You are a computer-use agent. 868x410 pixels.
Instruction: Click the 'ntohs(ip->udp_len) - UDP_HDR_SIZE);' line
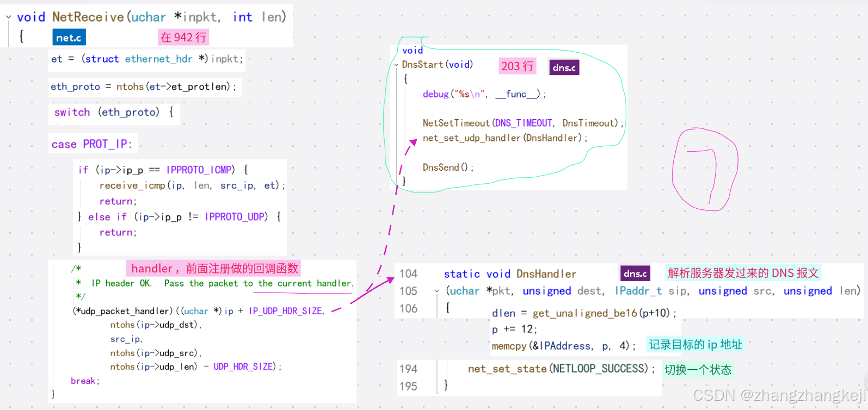(196, 366)
